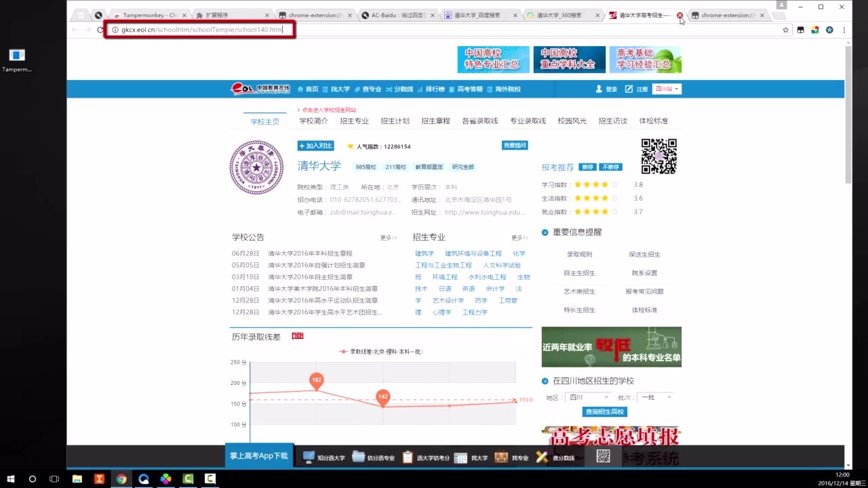Click the 就业指数 star rating
The height and width of the screenshot is (488, 868).
pos(596,211)
